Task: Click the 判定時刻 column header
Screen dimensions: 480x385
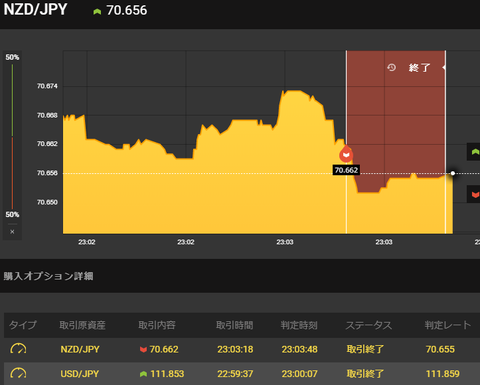Action: [299, 325]
